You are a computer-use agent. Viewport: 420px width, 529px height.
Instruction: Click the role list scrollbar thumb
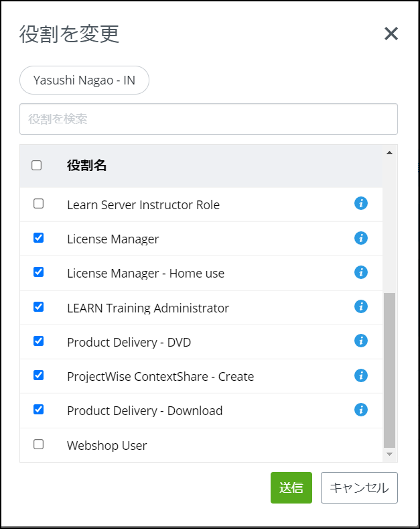(x=389, y=369)
